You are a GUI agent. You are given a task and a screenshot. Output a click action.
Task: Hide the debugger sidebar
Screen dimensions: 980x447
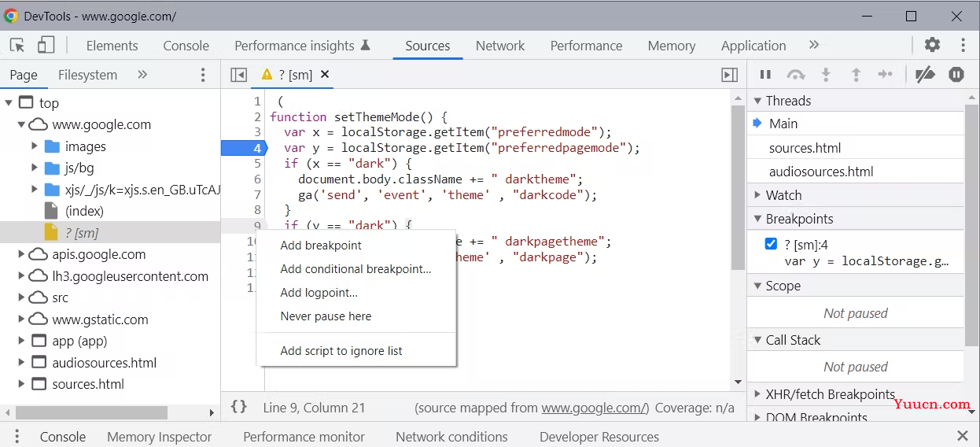pyautogui.click(x=730, y=75)
